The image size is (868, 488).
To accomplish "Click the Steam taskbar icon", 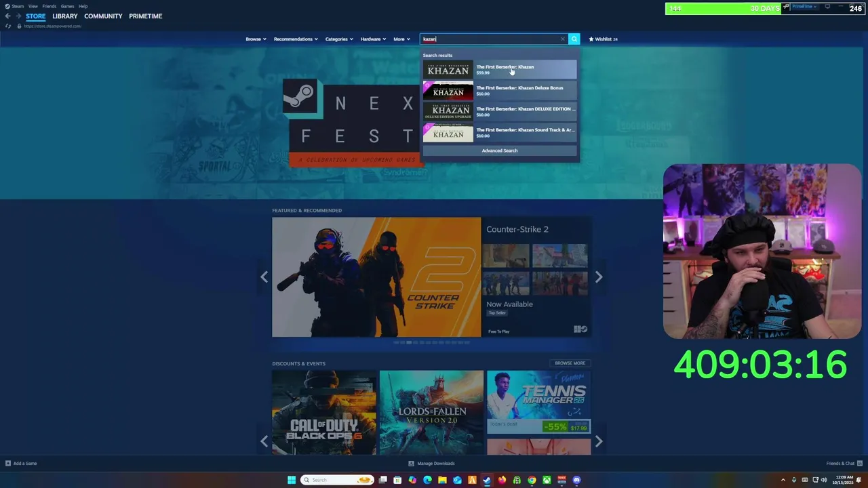I will coord(487,480).
